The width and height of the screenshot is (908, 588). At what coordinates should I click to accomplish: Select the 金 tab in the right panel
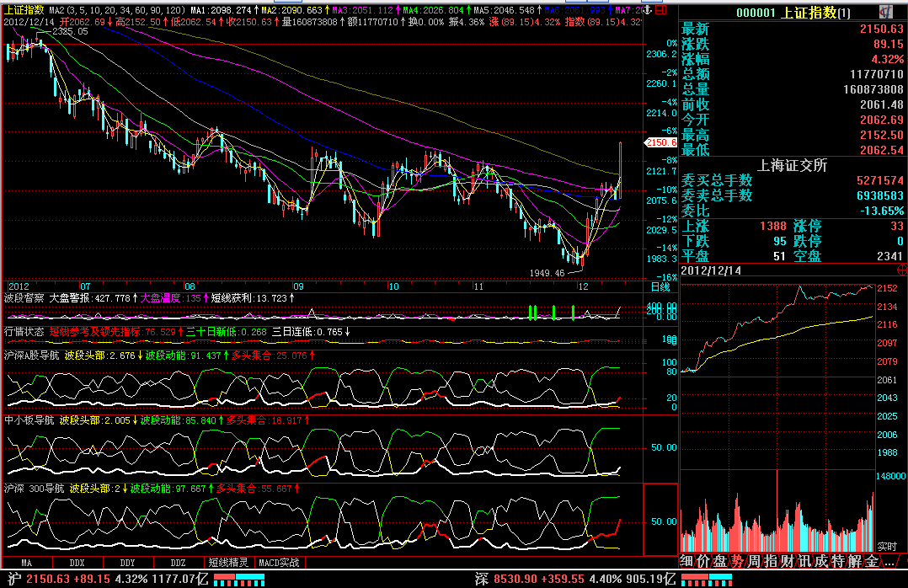[x=871, y=561]
